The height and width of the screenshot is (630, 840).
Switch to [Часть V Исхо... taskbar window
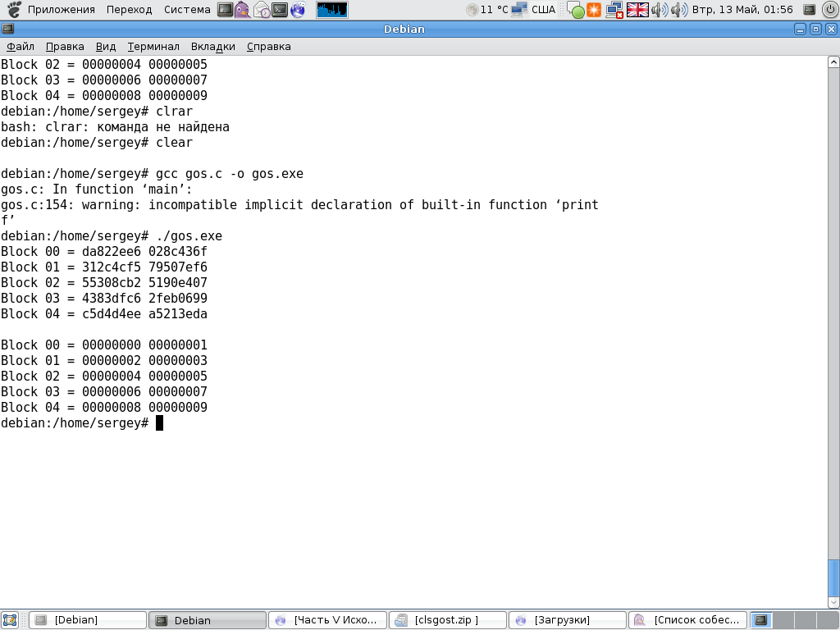click(327, 620)
